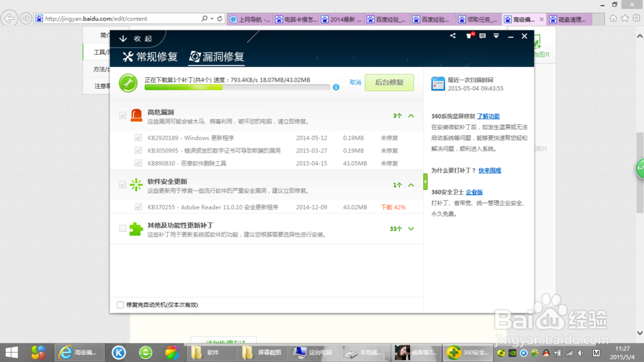644x362 pixels.
Task: Toggle the 软件安全更新 group checkbox
Action: point(122,185)
